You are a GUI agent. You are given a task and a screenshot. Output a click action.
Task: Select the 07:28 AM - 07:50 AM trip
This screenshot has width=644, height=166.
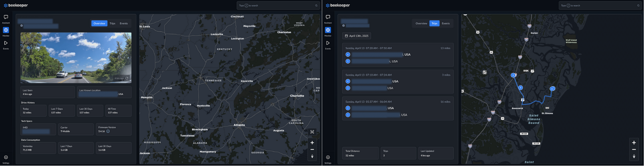tap(398, 55)
